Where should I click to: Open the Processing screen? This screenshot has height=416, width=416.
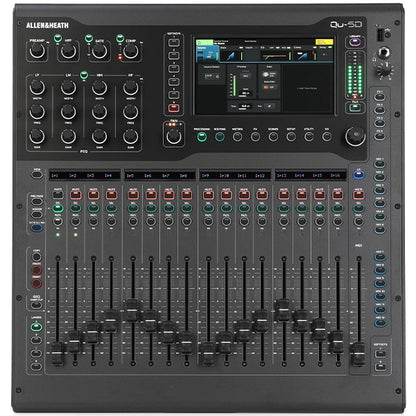point(202,137)
